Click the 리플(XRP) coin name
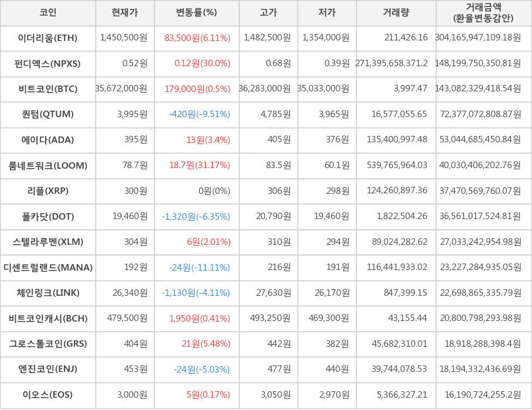 [48, 191]
